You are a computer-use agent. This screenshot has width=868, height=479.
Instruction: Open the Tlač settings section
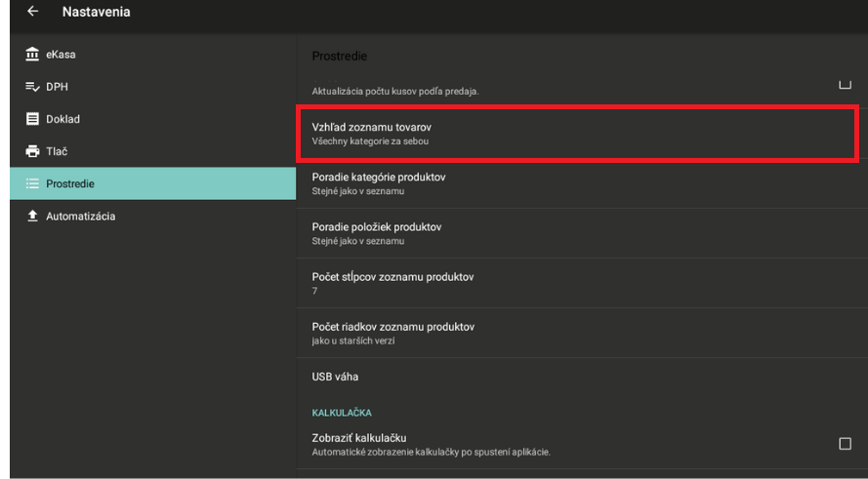point(57,151)
